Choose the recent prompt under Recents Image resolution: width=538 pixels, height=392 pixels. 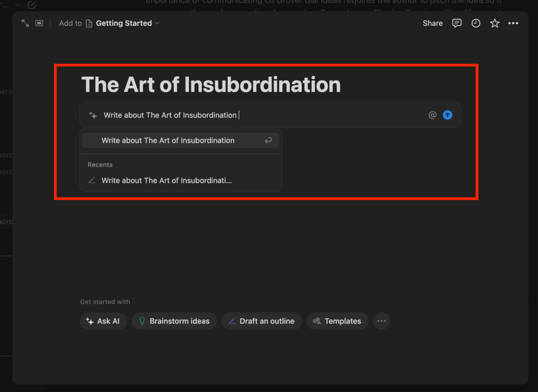coord(180,180)
